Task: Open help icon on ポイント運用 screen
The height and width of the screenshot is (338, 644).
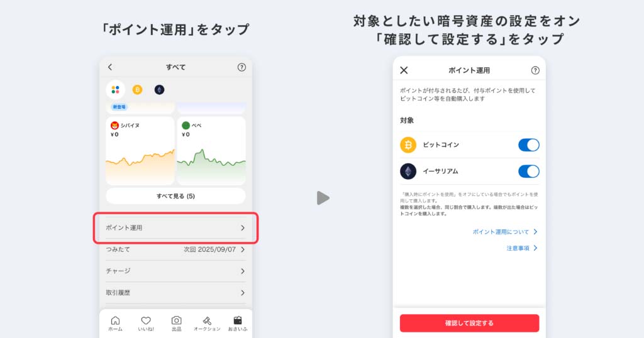Action: pyautogui.click(x=535, y=70)
